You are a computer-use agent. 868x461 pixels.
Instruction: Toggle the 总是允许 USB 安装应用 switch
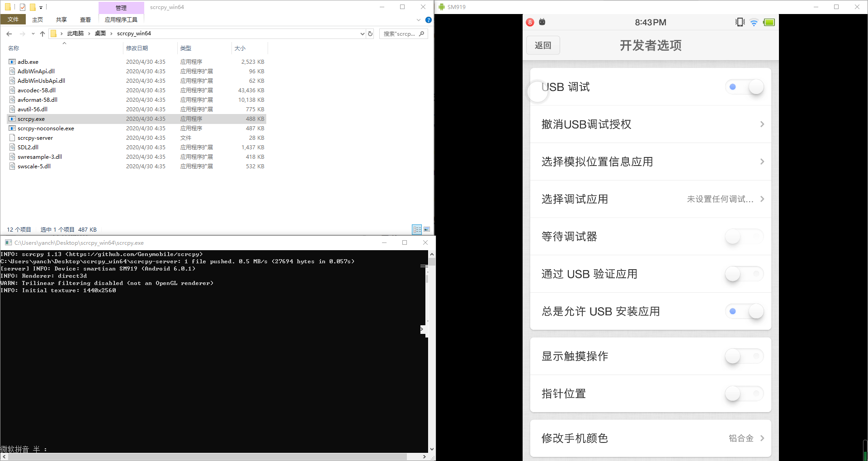tap(745, 311)
